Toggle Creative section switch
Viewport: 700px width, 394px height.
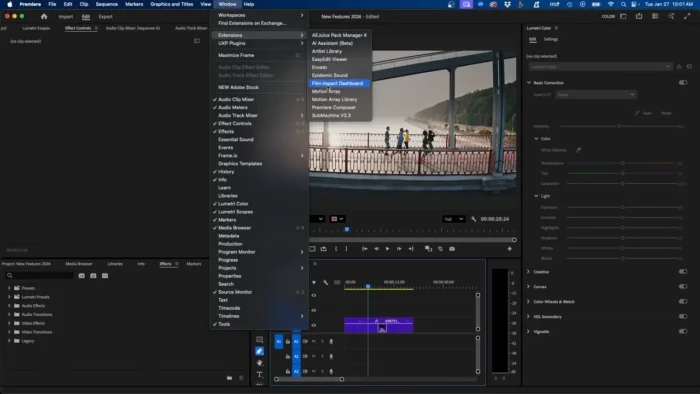click(x=683, y=271)
